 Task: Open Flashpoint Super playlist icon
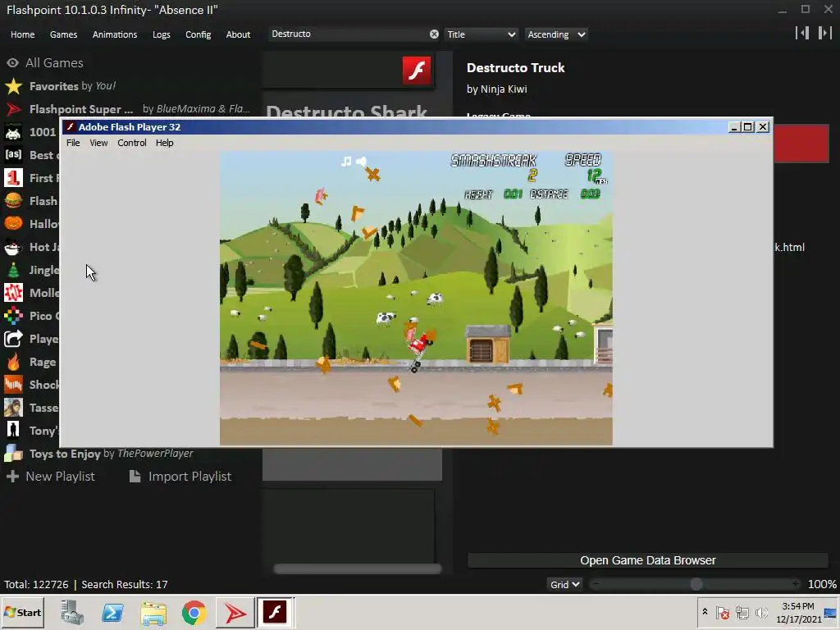click(x=13, y=109)
